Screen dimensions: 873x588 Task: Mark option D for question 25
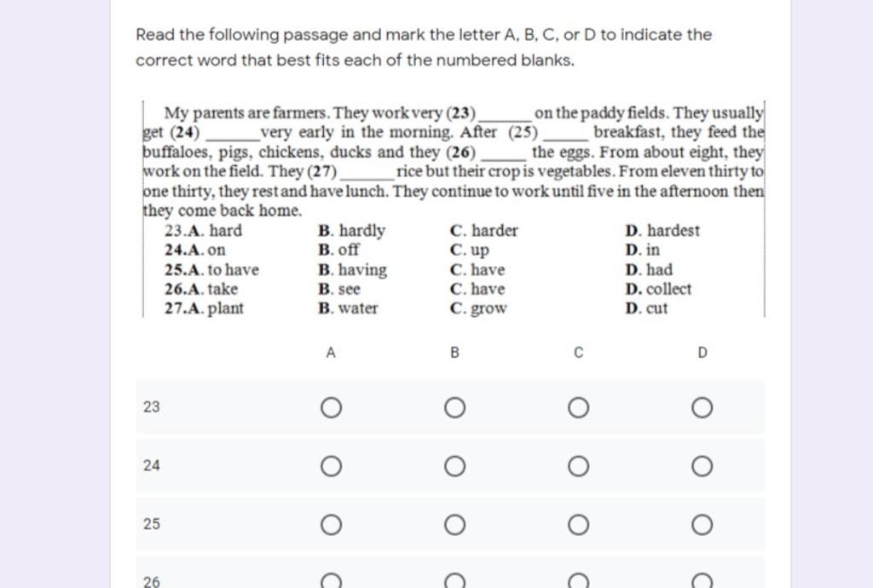tap(702, 525)
